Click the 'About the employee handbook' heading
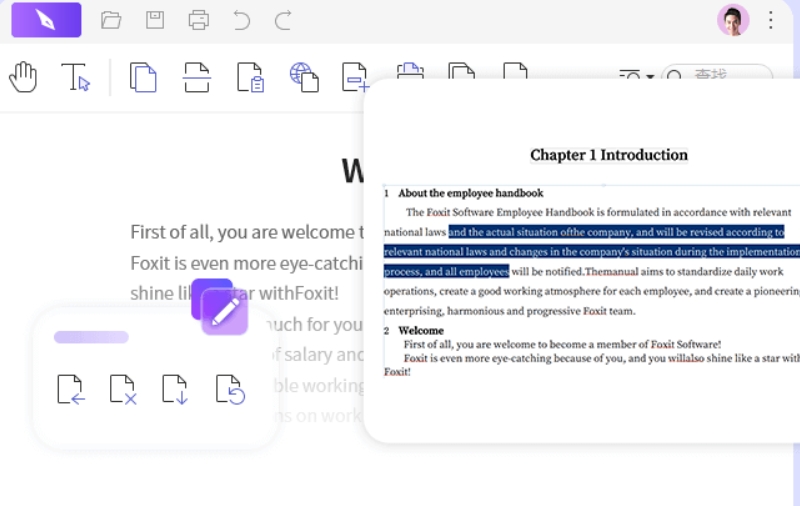Image resolution: width=800 pixels, height=506 pixels. click(471, 193)
